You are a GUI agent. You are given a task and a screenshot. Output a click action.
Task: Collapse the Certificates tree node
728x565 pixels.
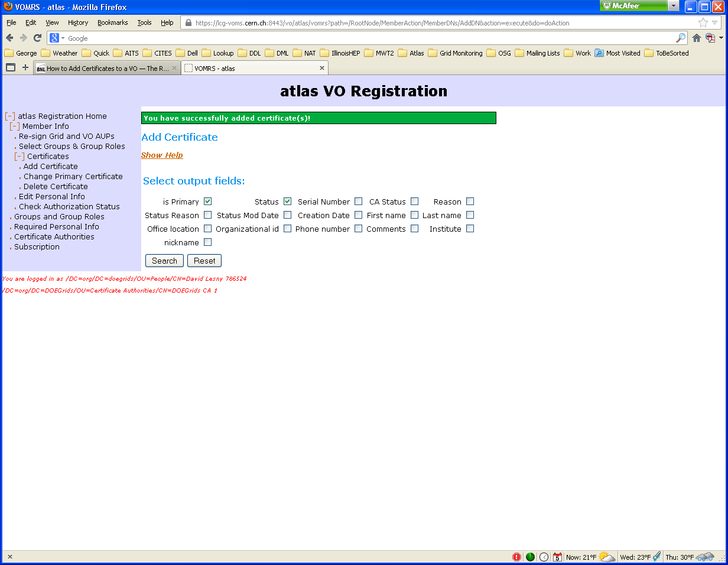point(19,157)
